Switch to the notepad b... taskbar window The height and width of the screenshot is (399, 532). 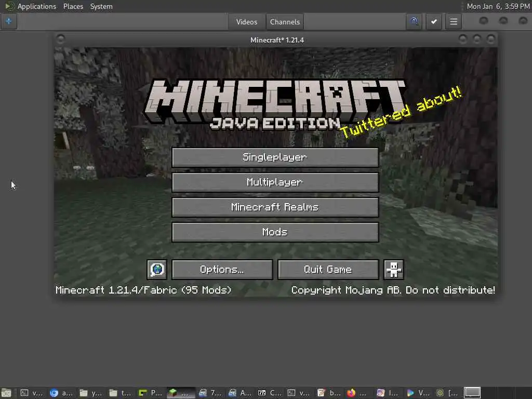click(329, 393)
